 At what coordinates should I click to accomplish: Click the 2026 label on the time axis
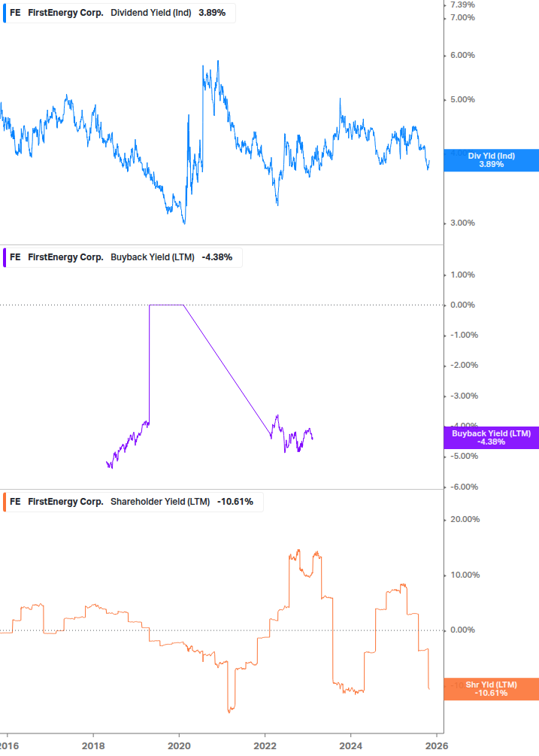437,746
